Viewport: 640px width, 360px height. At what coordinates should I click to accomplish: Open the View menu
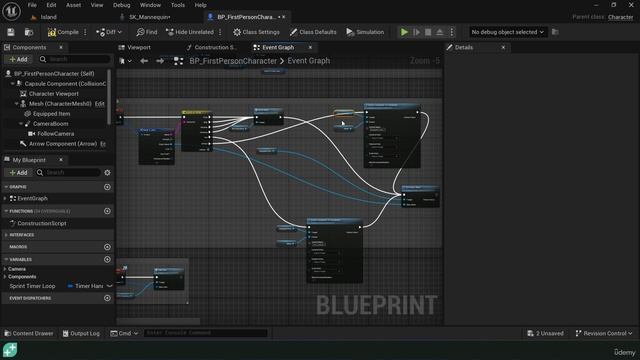97,5
